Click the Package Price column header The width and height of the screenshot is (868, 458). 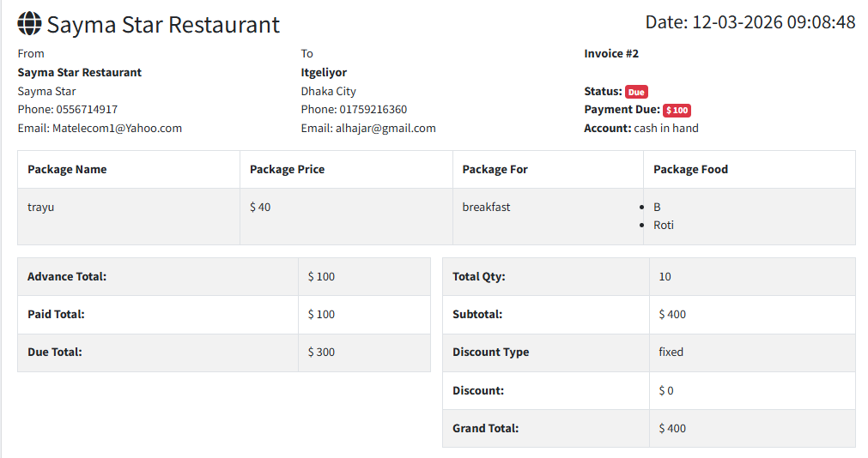pos(287,169)
